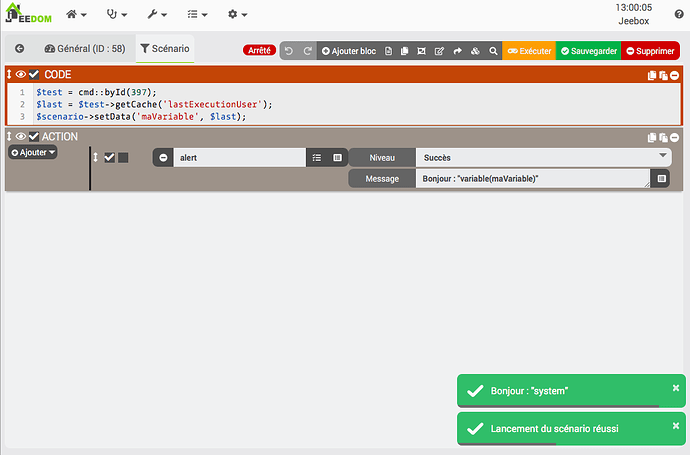Uncheck the ACTION block enable checkbox
This screenshot has height=455, width=690.
pos(34,136)
